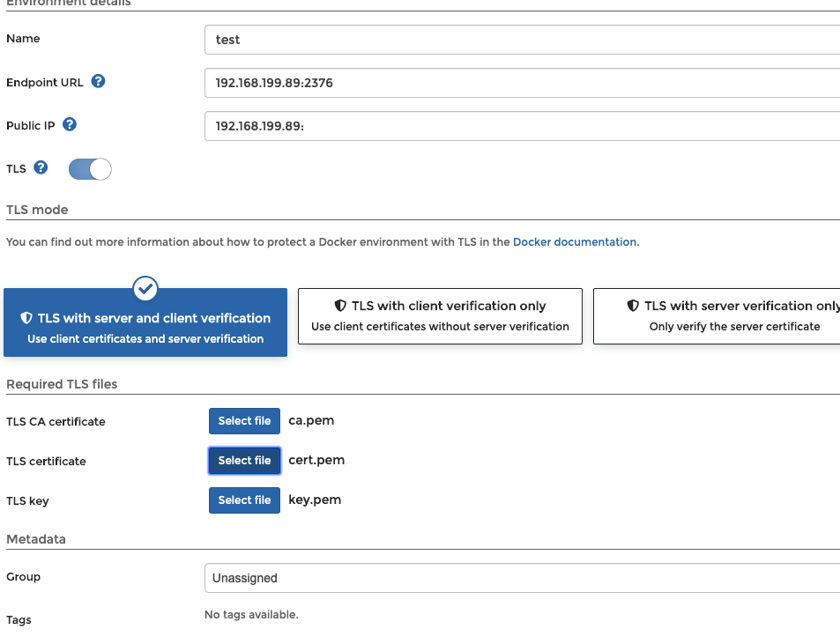Click shield icon in server and client verification
The width and height of the screenshot is (840, 644).
click(x=26, y=318)
